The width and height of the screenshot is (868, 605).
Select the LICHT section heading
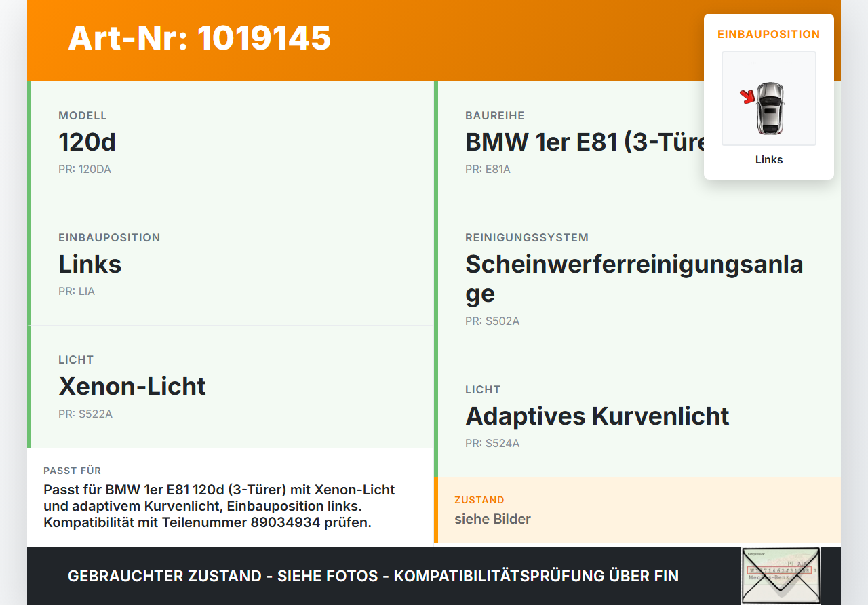pyautogui.click(x=75, y=359)
